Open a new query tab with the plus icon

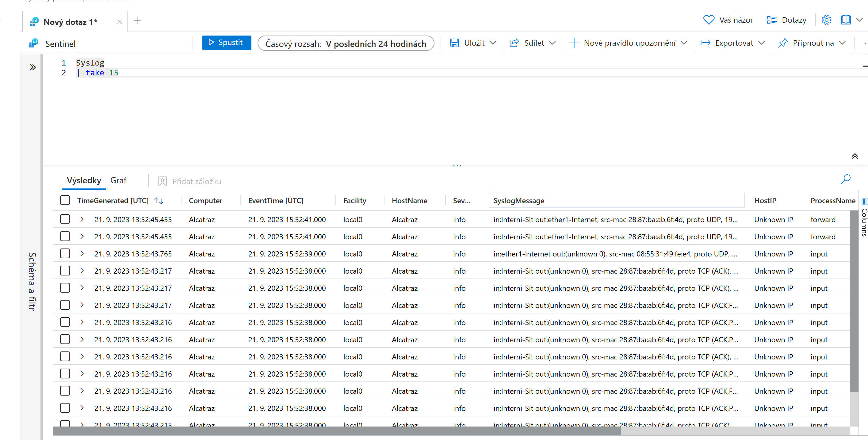click(137, 21)
